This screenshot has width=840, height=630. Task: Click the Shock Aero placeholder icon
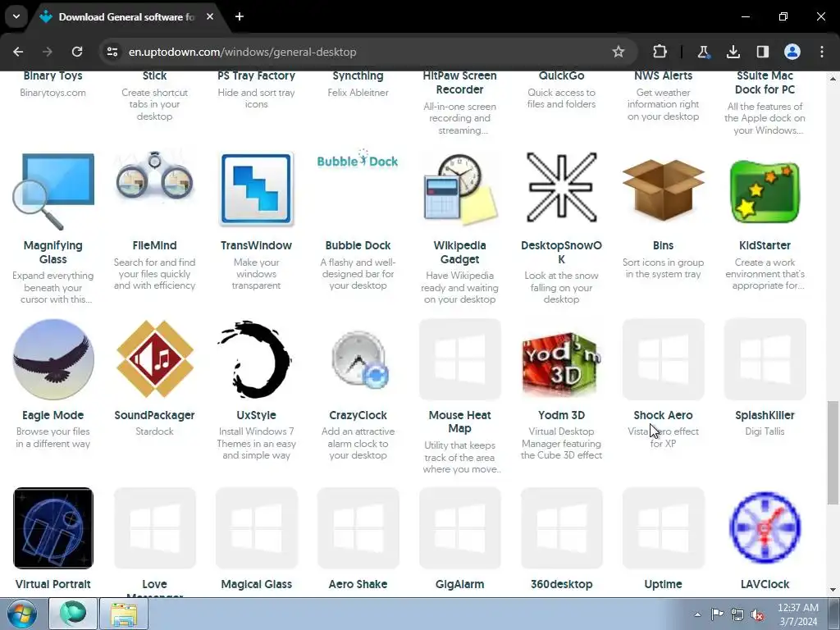tap(663, 359)
